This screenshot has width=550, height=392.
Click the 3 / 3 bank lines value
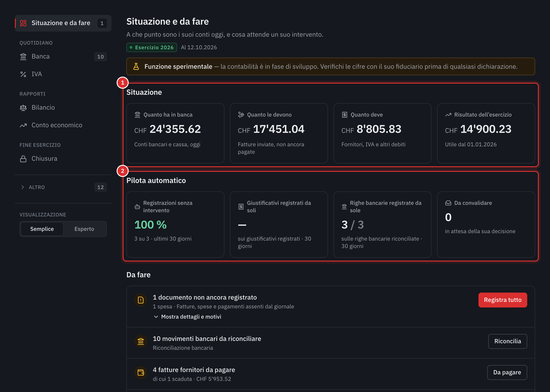click(353, 225)
